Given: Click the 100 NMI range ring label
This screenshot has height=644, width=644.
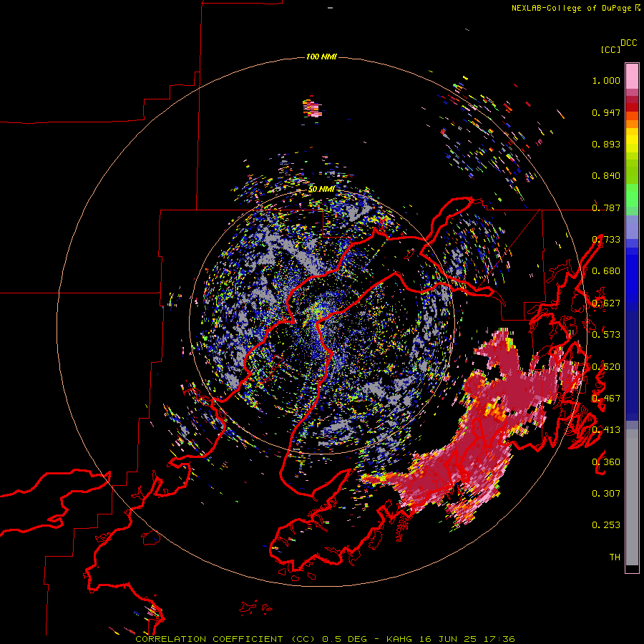Looking at the screenshot, I should click(x=321, y=57).
